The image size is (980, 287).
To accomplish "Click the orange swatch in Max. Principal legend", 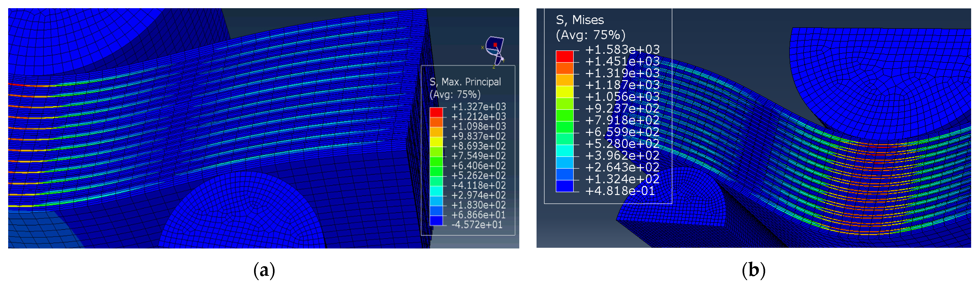I will 436,122.
